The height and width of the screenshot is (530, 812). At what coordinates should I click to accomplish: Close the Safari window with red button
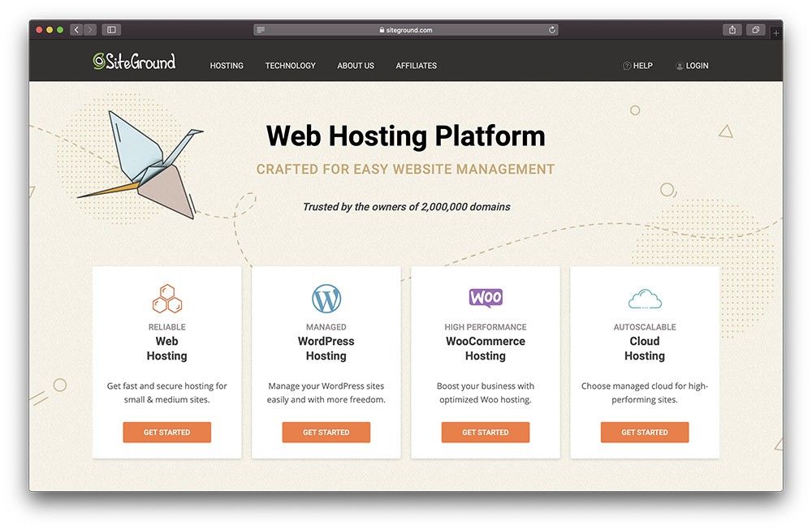tap(39, 30)
